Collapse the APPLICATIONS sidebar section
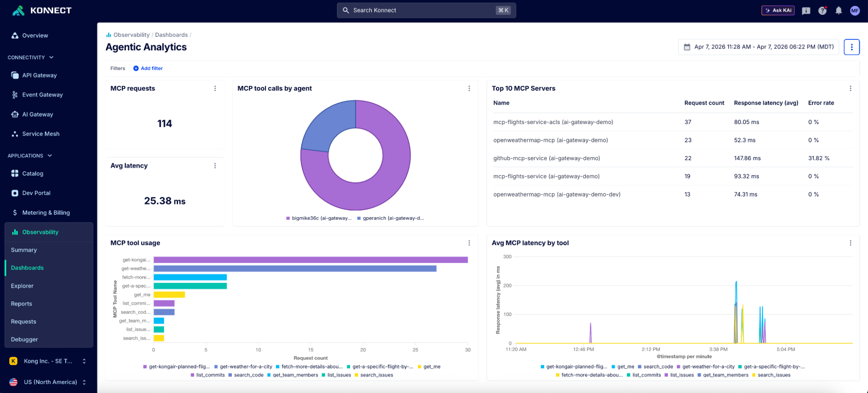The width and height of the screenshot is (868, 393). (49, 155)
